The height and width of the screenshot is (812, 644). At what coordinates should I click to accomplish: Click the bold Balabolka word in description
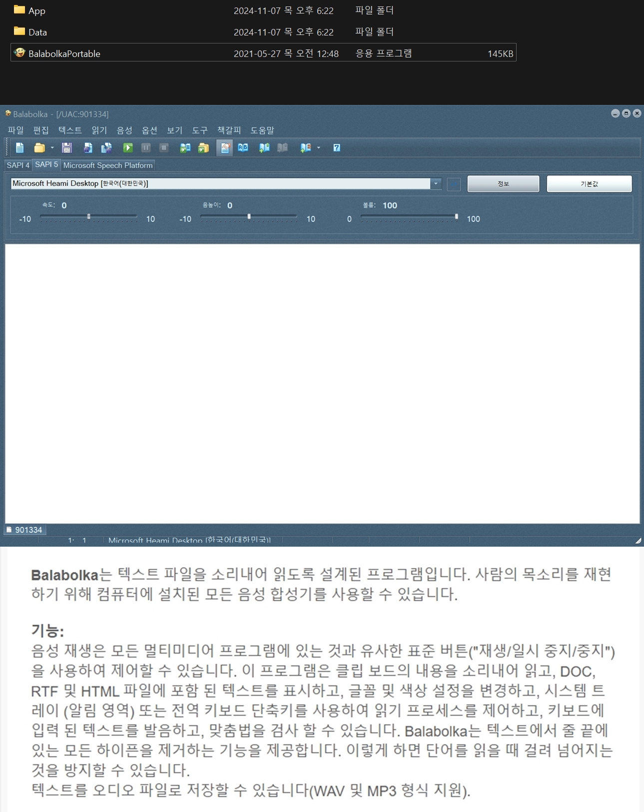(x=64, y=575)
